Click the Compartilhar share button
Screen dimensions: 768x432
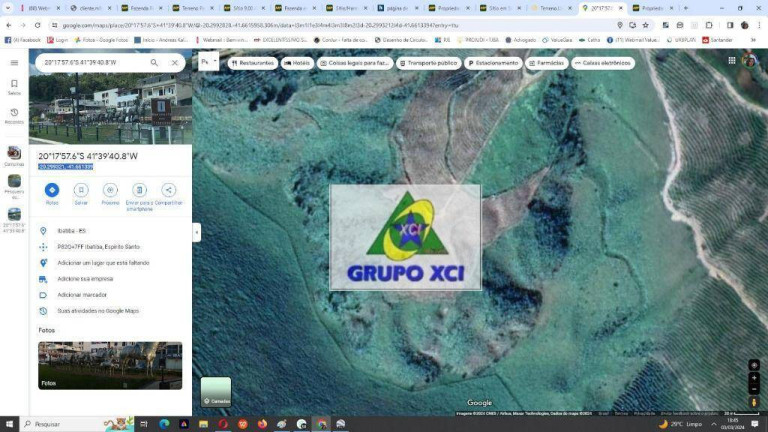coord(168,194)
